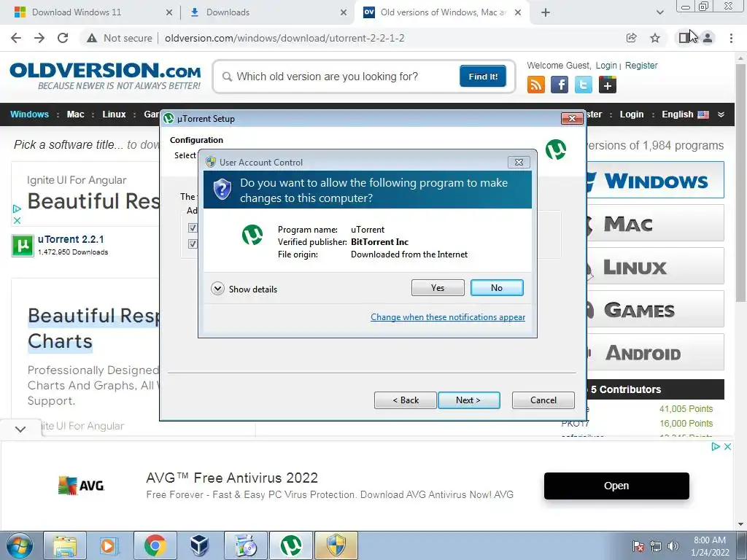Click the Find It! button

[483, 77]
